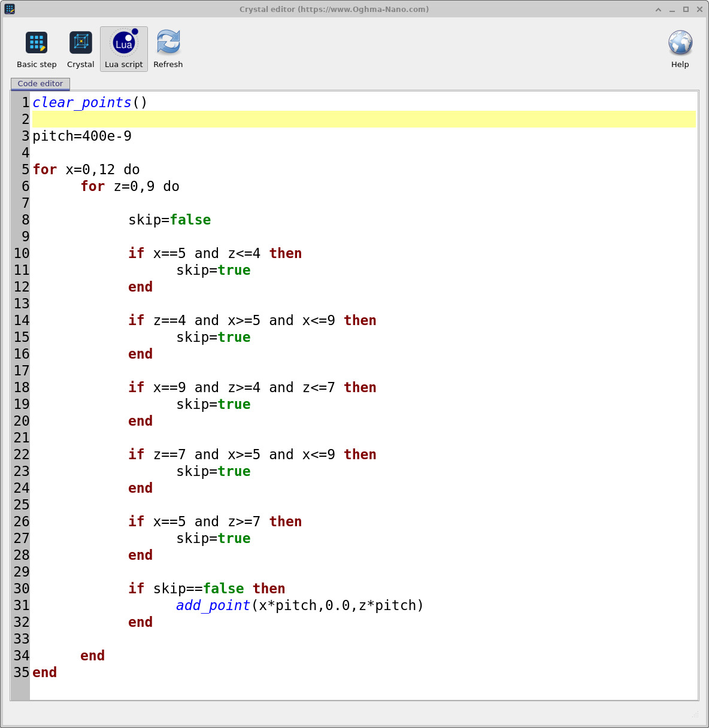Click the 'for x=0,12 do' line

[x=86, y=169]
